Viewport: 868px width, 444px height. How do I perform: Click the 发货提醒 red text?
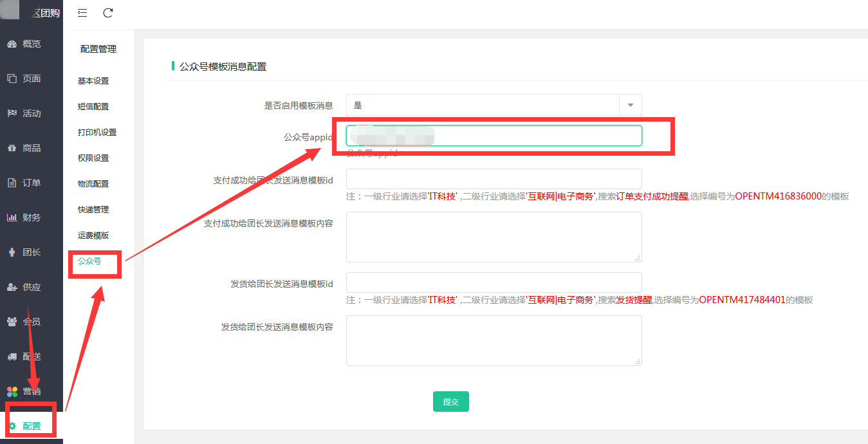634,300
